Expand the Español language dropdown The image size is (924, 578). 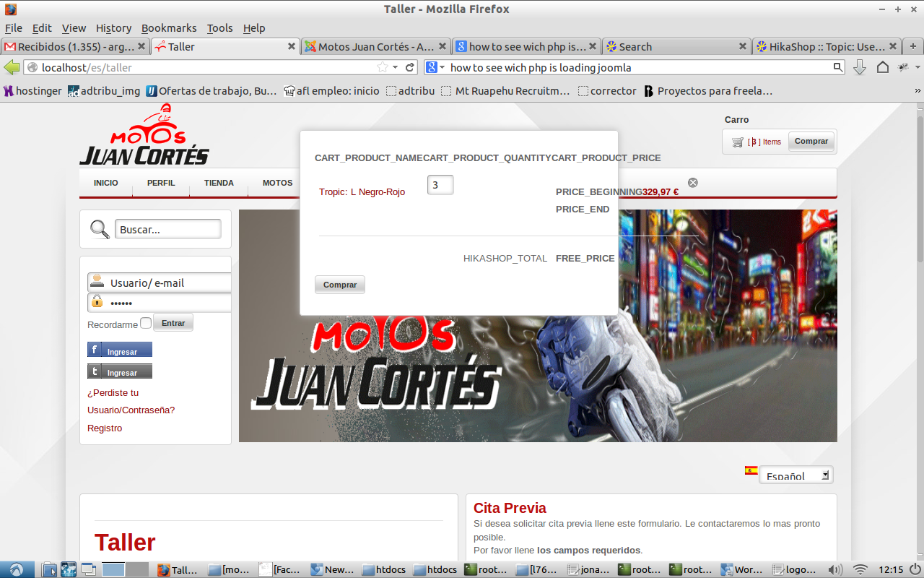tap(796, 475)
